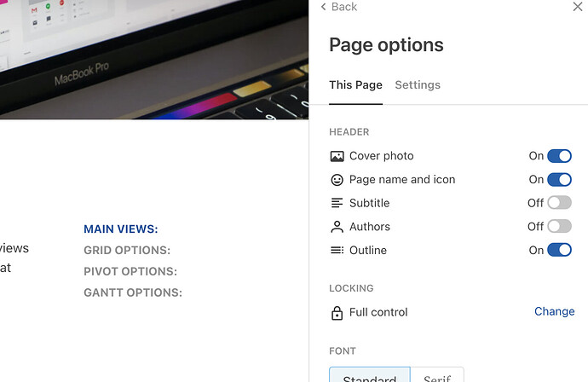Choose the Standard font option
The width and height of the screenshot is (588, 382).
coord(370,376)
